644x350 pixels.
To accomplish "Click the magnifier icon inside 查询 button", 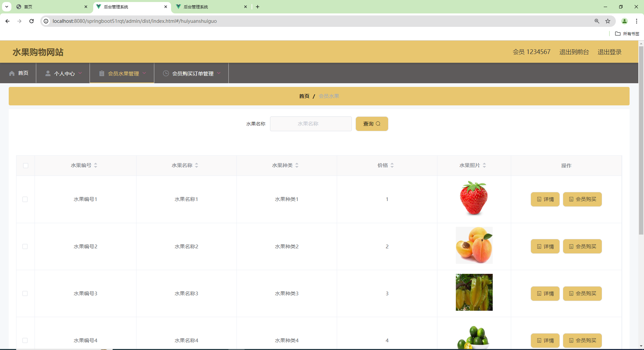I will click(x=378, y=123).
